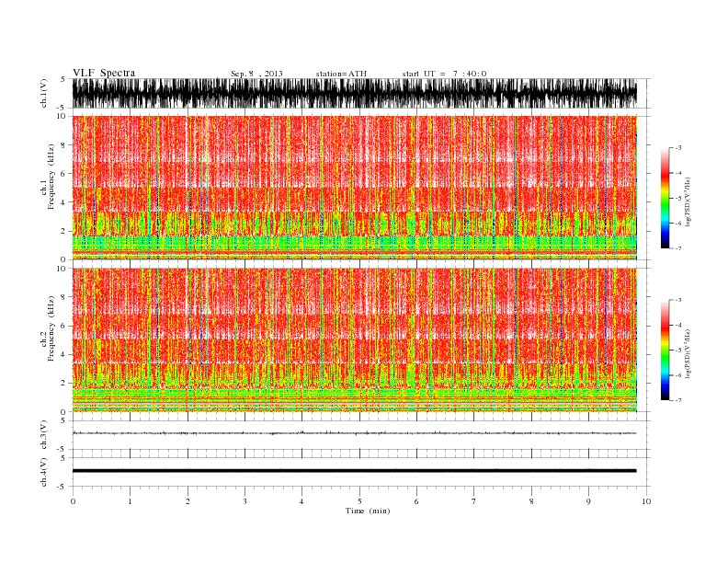Image resolution: width=728 pixels, height=563 pixels.
Task: Click the '-3' label on ch.1 color bar
Action: point(677,148)
